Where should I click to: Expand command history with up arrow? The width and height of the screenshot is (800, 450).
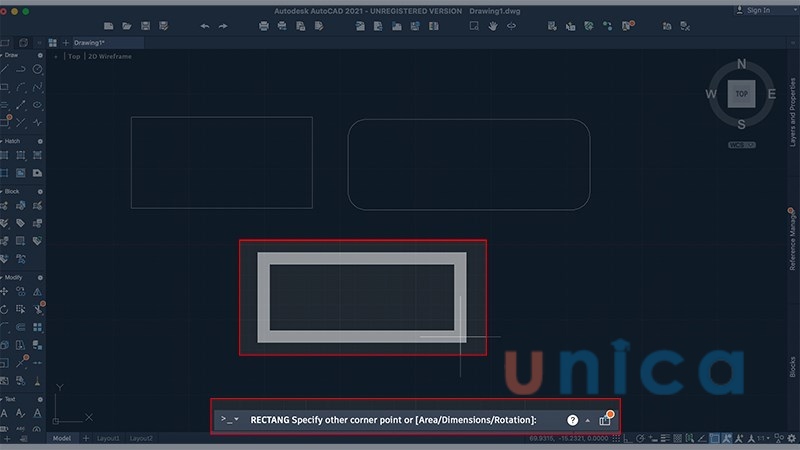588,420
